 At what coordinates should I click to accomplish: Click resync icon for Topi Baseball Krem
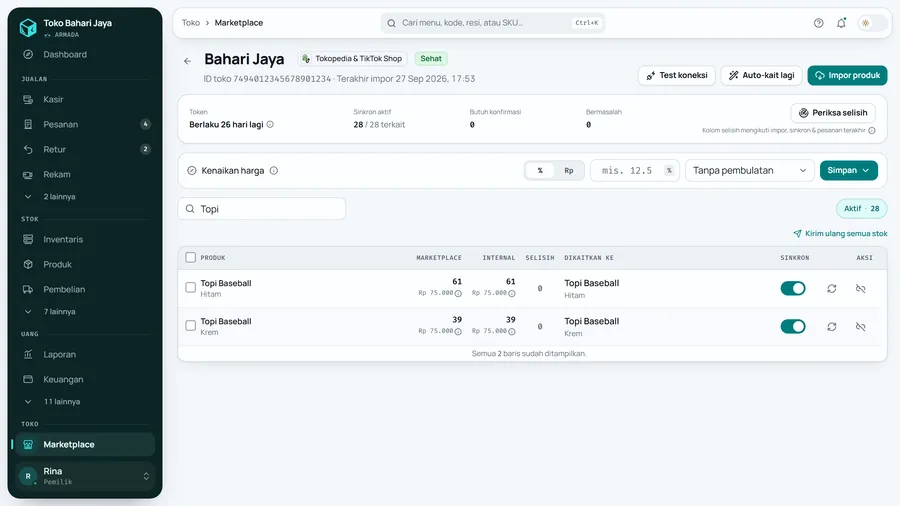(832, 326)
